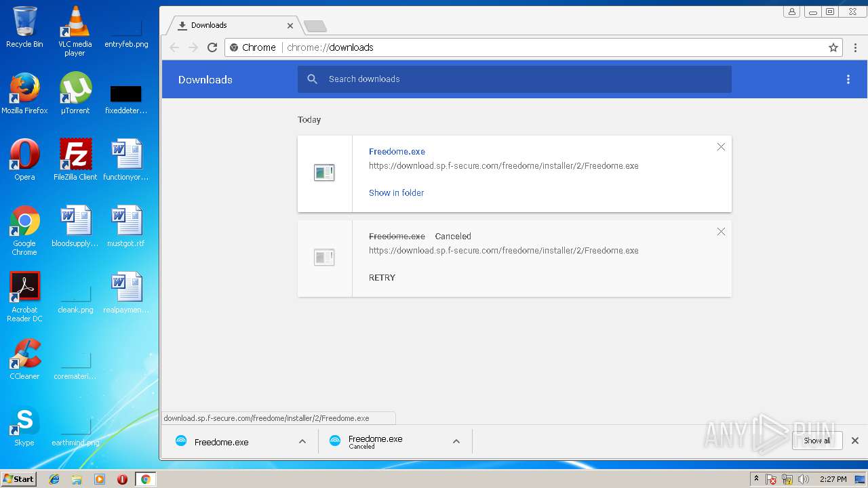Open the Chrome three-dot menu
Screen dimensions: 868x488
pos(855,47)
